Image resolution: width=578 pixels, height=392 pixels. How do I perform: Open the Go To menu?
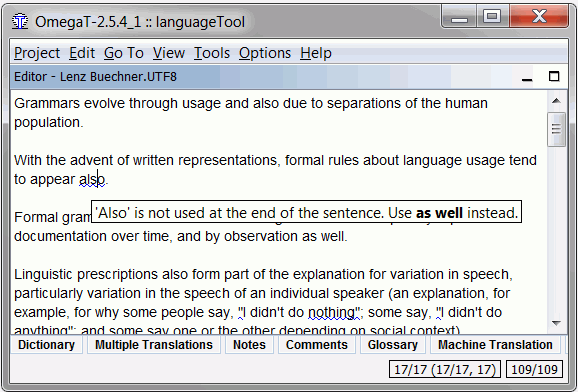123,53
